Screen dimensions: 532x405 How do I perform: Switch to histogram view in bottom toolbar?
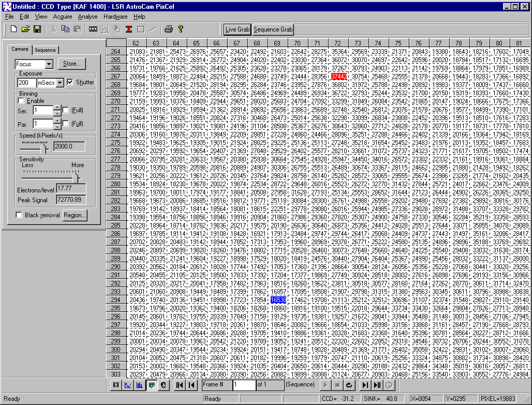(140, 385)
